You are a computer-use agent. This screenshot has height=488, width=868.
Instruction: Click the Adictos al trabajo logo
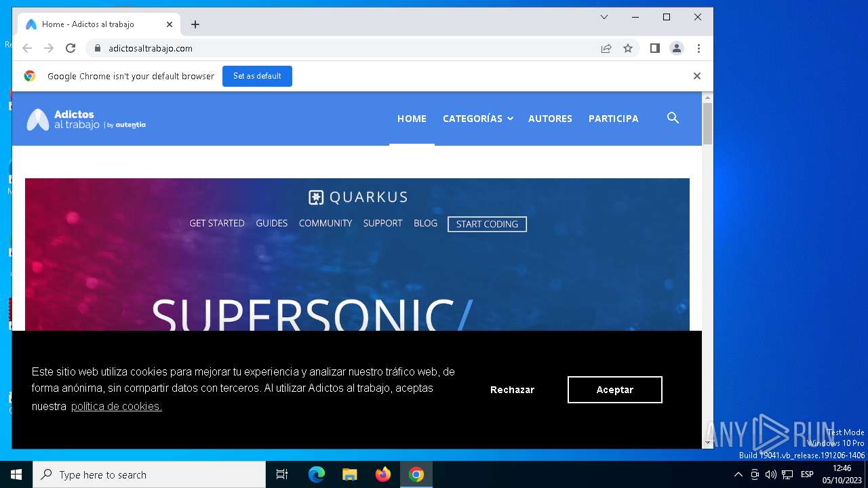coord(86,119)
